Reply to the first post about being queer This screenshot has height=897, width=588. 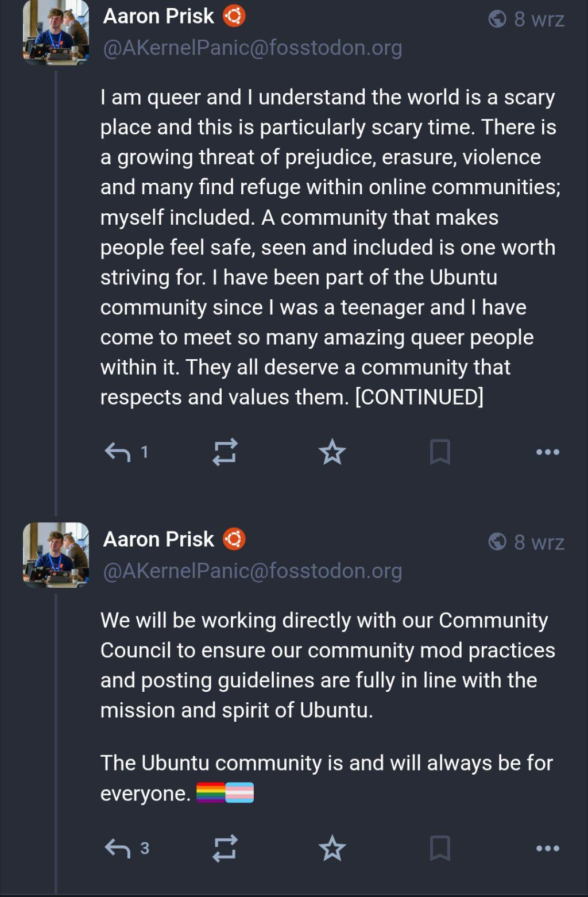[118, 452]
